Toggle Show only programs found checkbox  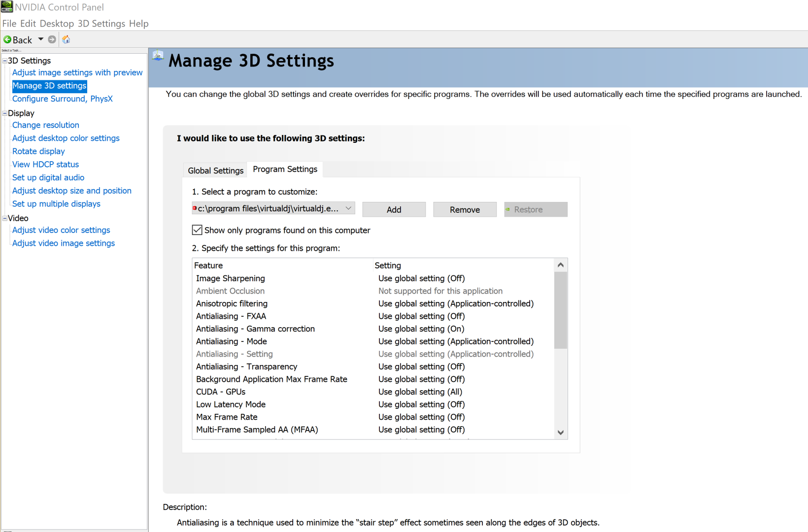click(197, 230)
